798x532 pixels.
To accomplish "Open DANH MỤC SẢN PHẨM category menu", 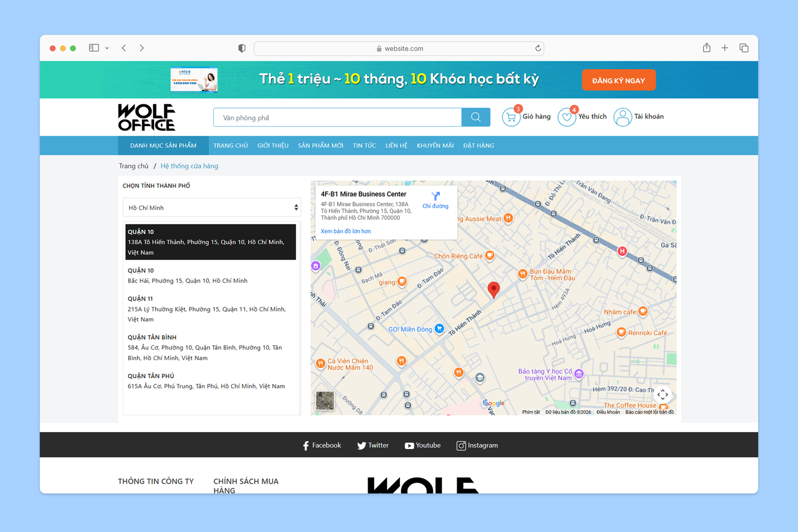I will point(163,145).
